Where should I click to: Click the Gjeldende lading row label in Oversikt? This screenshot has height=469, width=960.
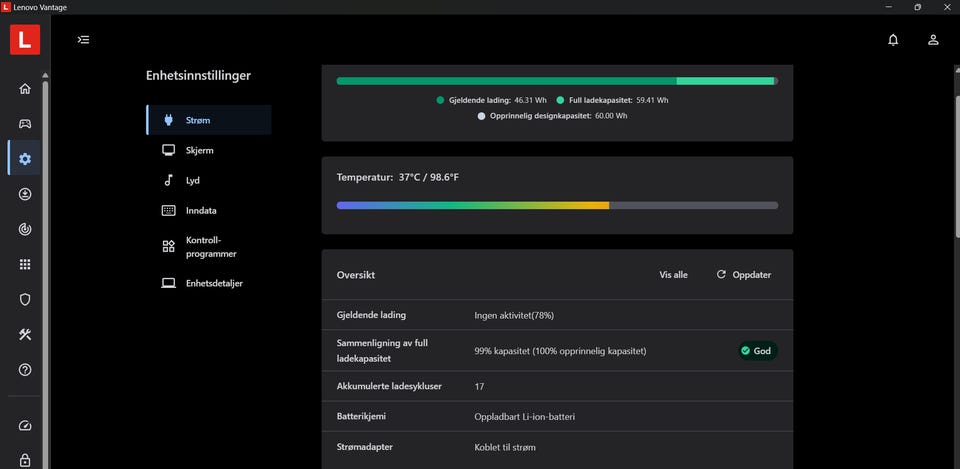click(372, 315)
